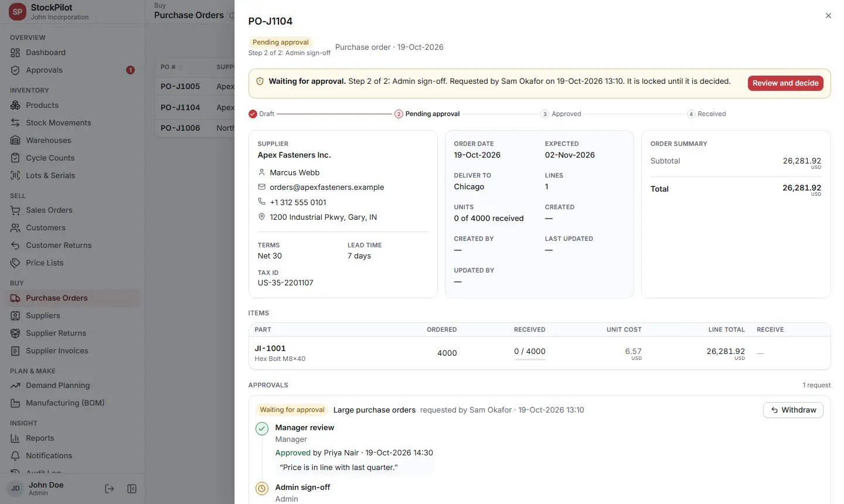Viewport: 844px width, 504px height.
Task: Click the Tax ID value US-35-2201107
Action: (285, 283)
